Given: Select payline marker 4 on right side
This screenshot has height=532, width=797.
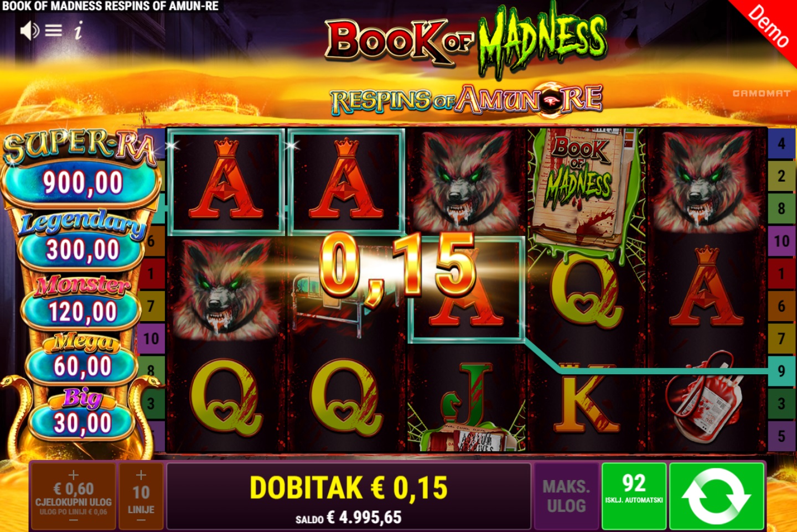Looking at the screenshot, I should [781, 144].
